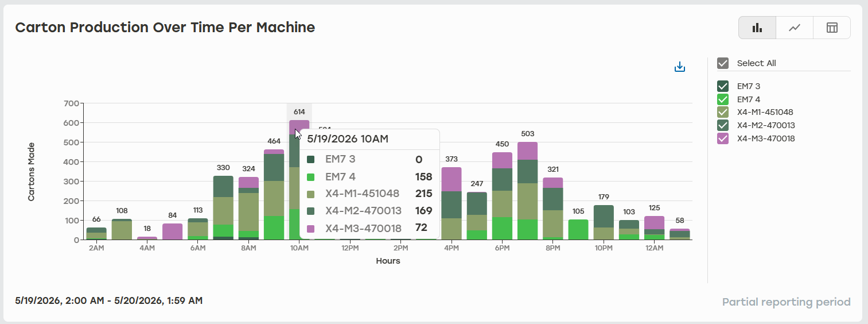Click the 9PM bar labeled 105
Image resolution: width=868 pixels, height=324 pixels.
(x=578, y=230)
